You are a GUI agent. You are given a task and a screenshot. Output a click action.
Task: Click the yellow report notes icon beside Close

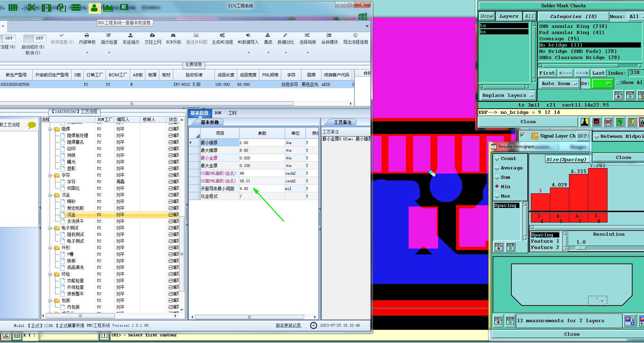[x=632, y=122]
